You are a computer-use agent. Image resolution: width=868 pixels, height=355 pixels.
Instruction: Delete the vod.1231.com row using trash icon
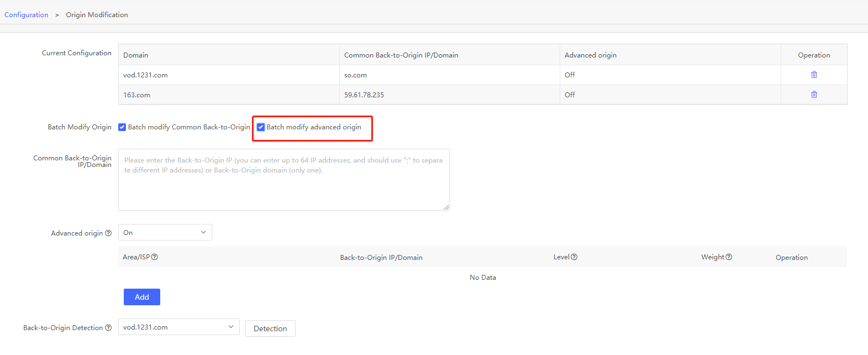tap(814, 75)
